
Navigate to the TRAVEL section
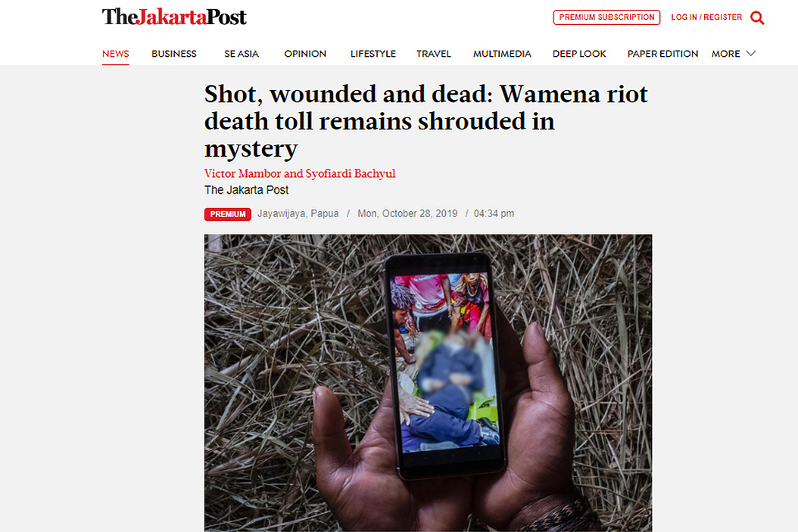coord(434,54)
